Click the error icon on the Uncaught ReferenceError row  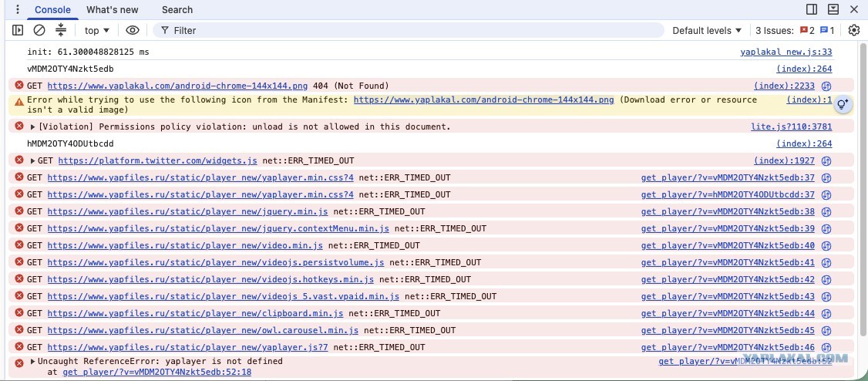click(19, 362)
